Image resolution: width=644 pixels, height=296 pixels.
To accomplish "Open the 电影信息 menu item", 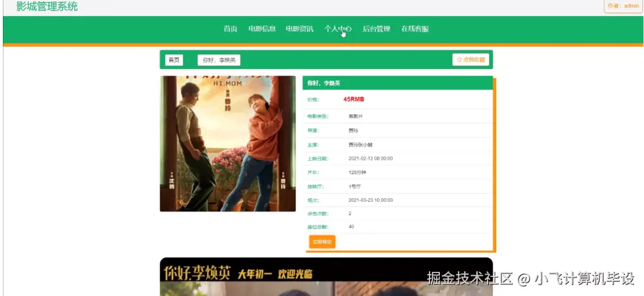I will point(262,29).
